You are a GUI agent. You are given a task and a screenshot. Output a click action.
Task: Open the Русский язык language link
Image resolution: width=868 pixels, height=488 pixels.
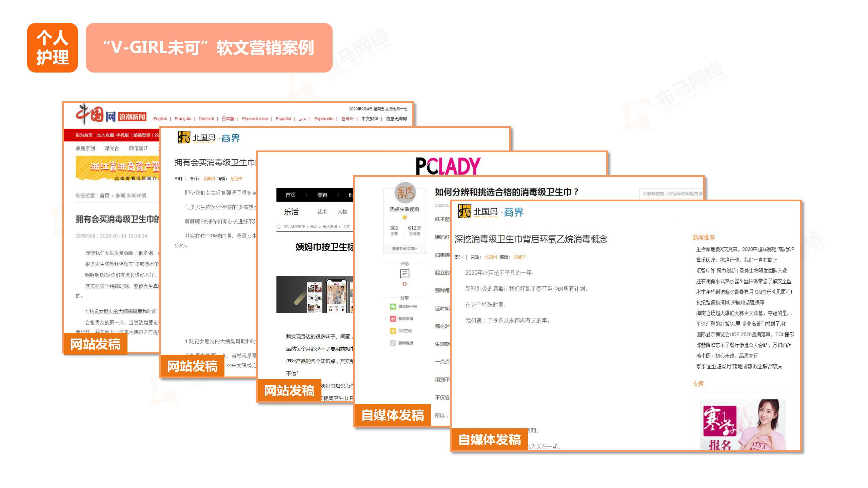tap(255, 119)
